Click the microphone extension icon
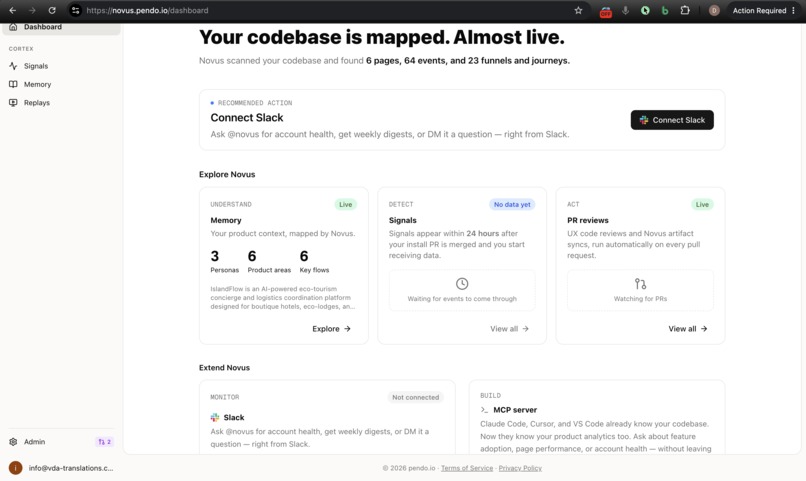Viewport: 806px width, 481px height. click(x=626, y=10)
